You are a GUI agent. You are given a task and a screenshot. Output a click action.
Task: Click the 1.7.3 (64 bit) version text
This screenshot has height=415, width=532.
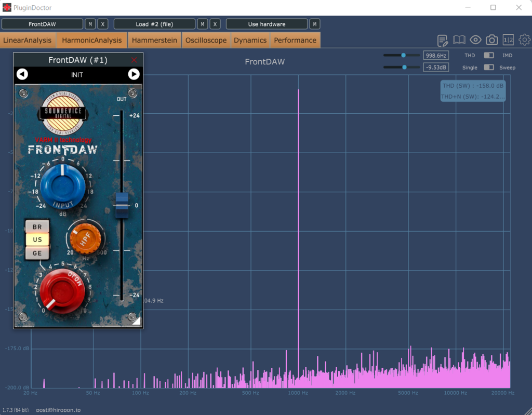coord(16,410)
